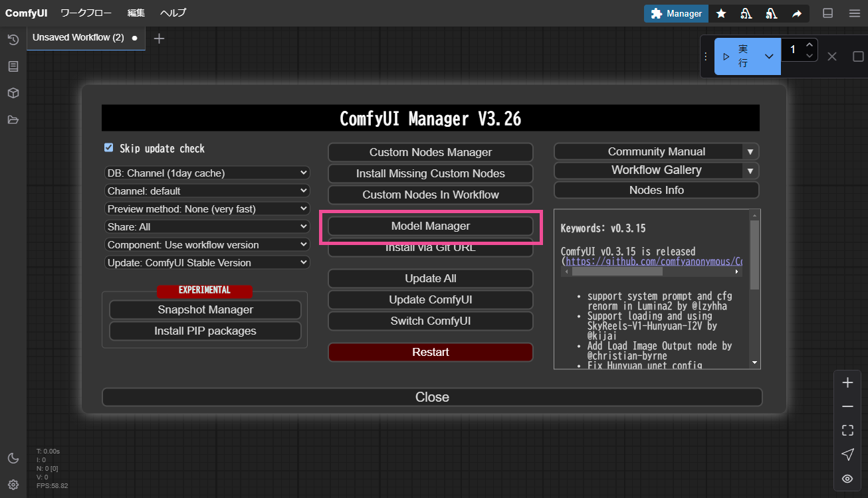Open the node library sidebar icon
The width and height of the screenshot is (868, 498).
pyautogui.click(x=13, y=66)
